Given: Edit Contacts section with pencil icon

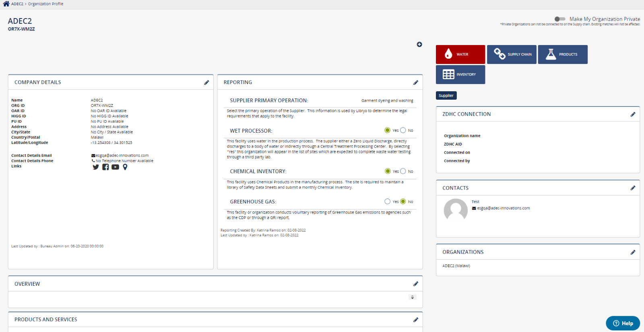Looking at the screenshot, I should [x=633, y=188].
